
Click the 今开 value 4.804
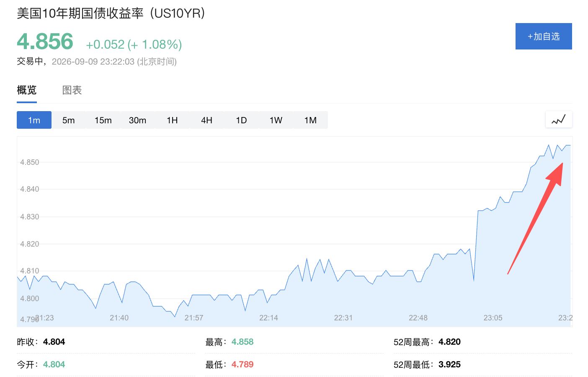[x=54, y=364]
